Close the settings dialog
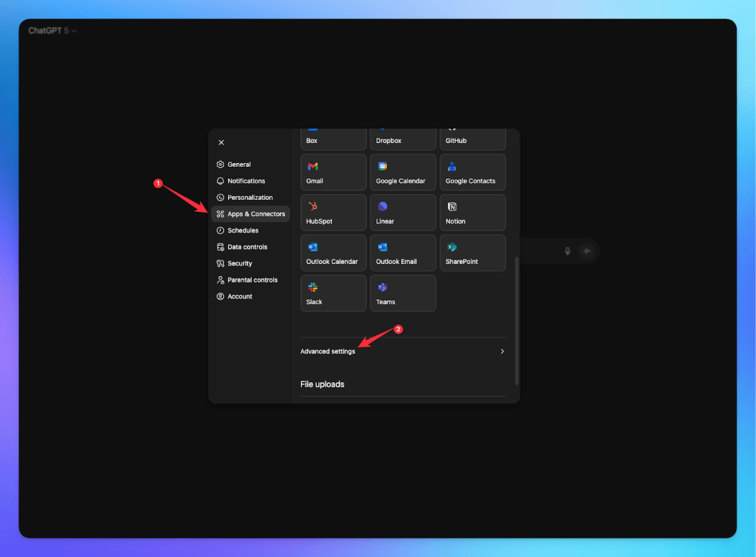The height and width of the screenshot is (557, 756). tap(221, 142)
